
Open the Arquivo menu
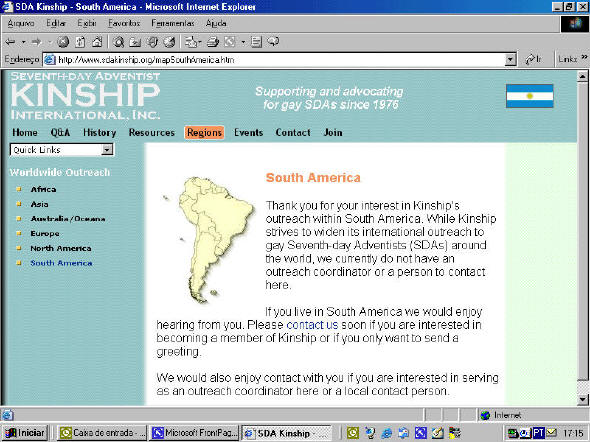pos(21,23)
